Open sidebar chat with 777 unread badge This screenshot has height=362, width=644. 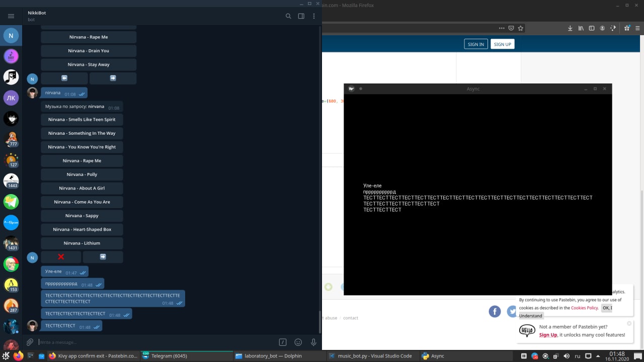click(11, 139)
